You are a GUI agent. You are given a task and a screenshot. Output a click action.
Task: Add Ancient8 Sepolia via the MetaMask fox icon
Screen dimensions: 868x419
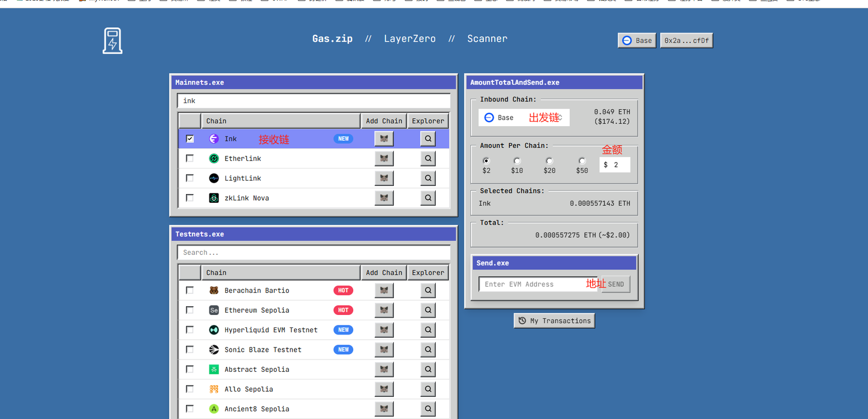point(384,409)
